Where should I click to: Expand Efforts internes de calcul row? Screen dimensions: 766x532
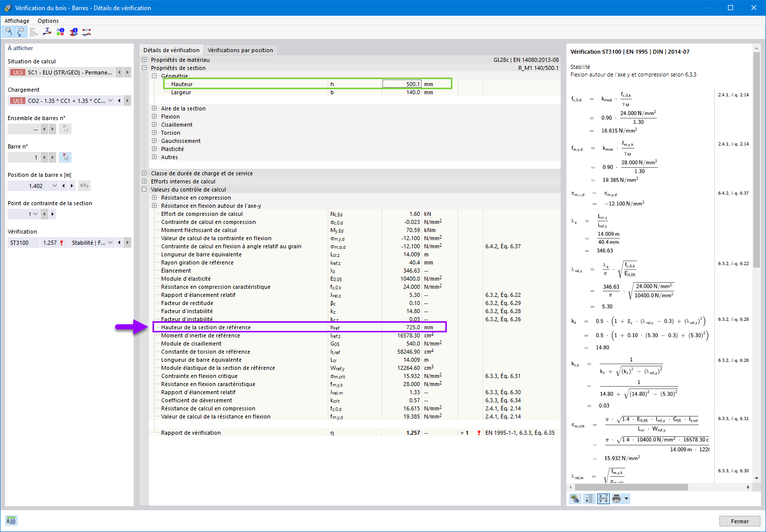[144, 181]
